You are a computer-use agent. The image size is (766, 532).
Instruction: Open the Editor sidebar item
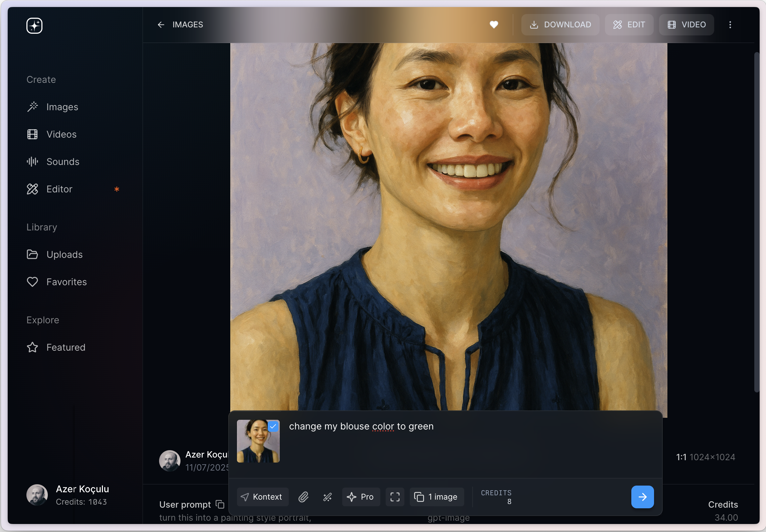tap(59, 189)
